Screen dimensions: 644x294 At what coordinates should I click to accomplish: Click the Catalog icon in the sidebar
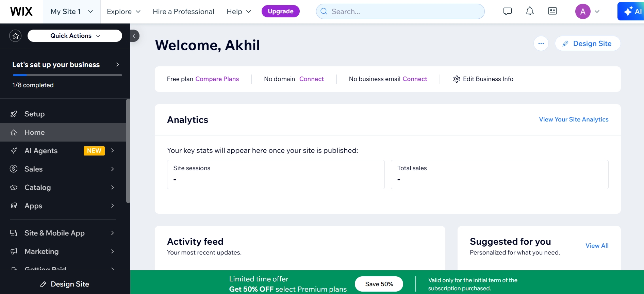coord(14,187)
